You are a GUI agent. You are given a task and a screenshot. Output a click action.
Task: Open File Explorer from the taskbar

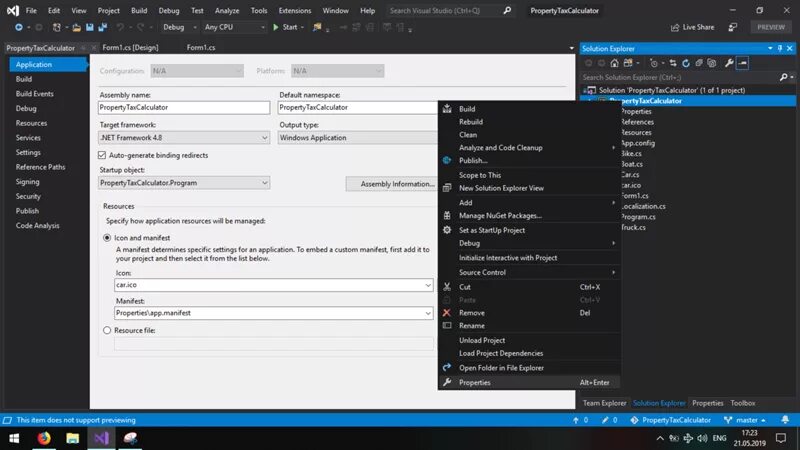point(72,438)
